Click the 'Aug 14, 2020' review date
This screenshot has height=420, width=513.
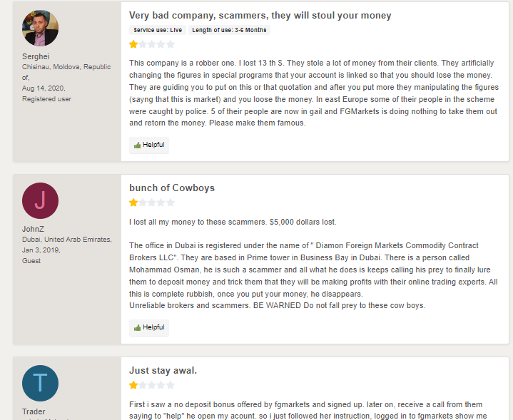coord(42,88)
